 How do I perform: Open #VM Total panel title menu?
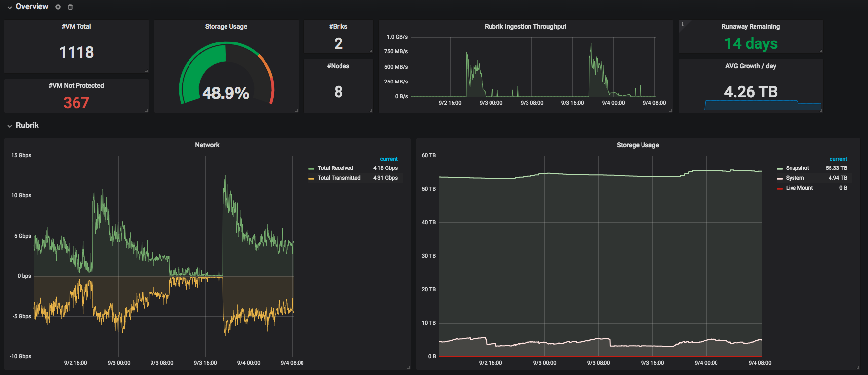point(76,26)
